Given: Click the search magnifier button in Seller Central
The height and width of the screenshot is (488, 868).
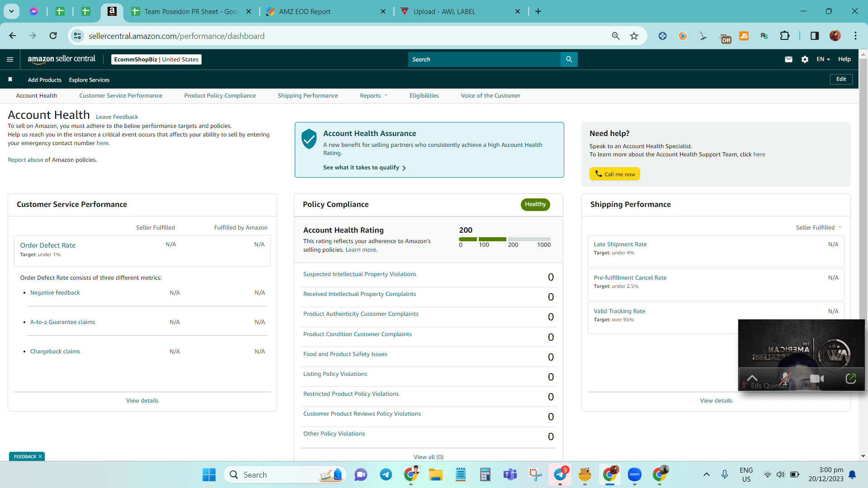Looking at the screenshot, I should pyautogui.click(x=569, y=59).
